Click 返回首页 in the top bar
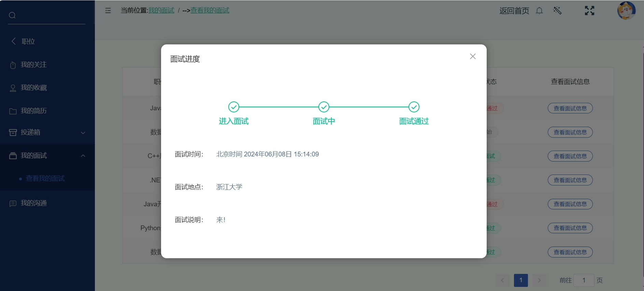 [514, 11]
